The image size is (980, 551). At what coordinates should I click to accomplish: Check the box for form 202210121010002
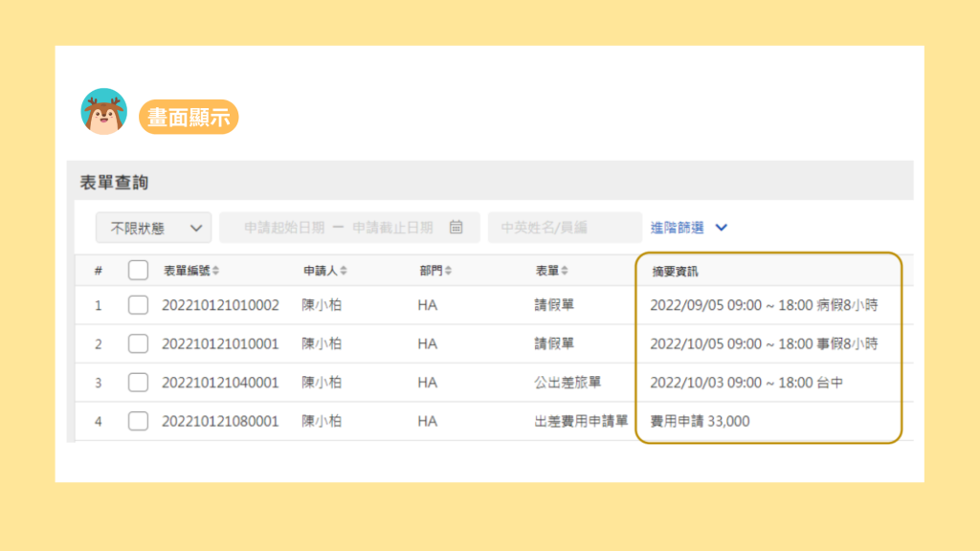coord(138,305)
